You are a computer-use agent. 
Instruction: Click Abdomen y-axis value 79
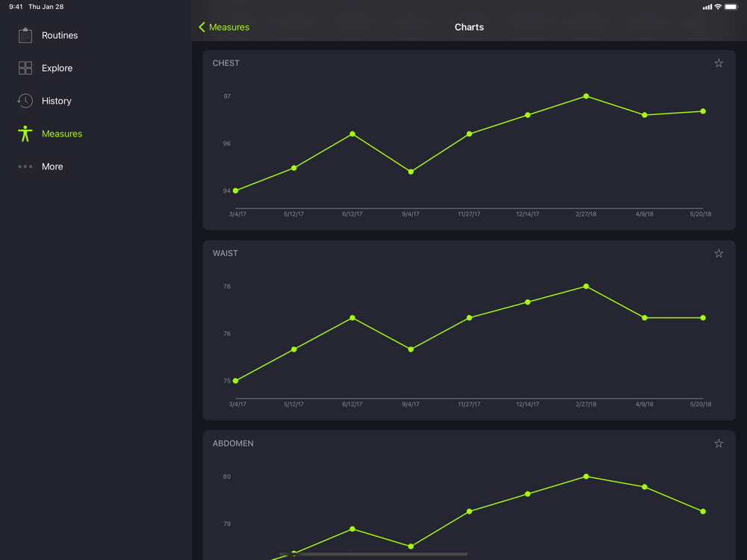point(227,523)
